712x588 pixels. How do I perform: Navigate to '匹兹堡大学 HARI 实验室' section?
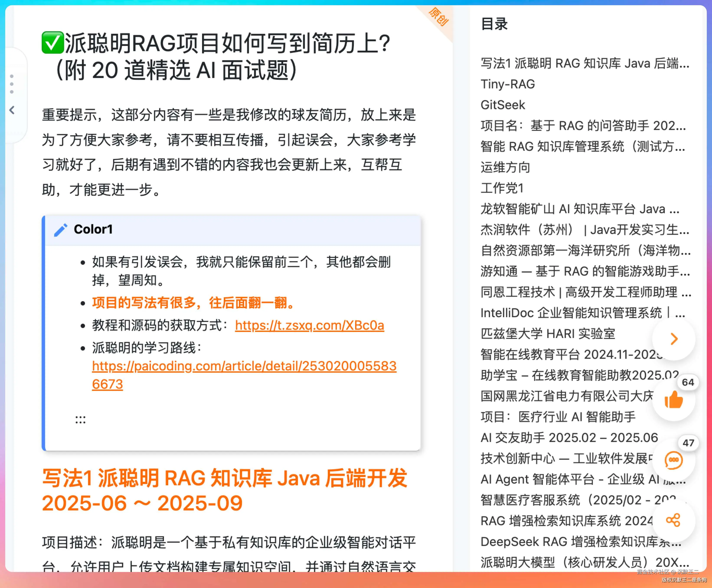click(548, 334)
